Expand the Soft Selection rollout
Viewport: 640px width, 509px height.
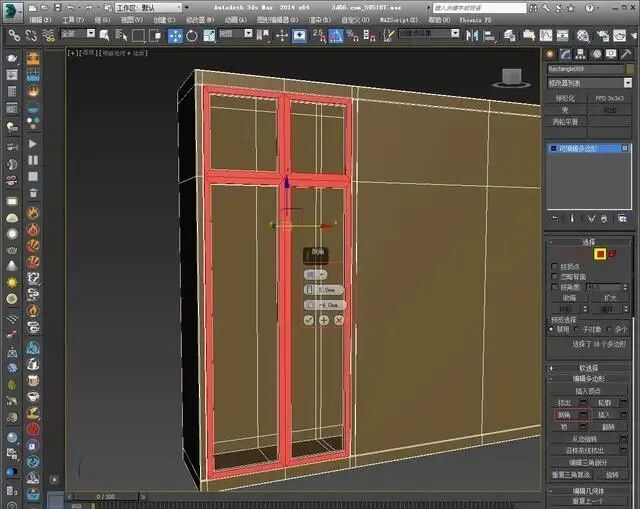point(589,368)
